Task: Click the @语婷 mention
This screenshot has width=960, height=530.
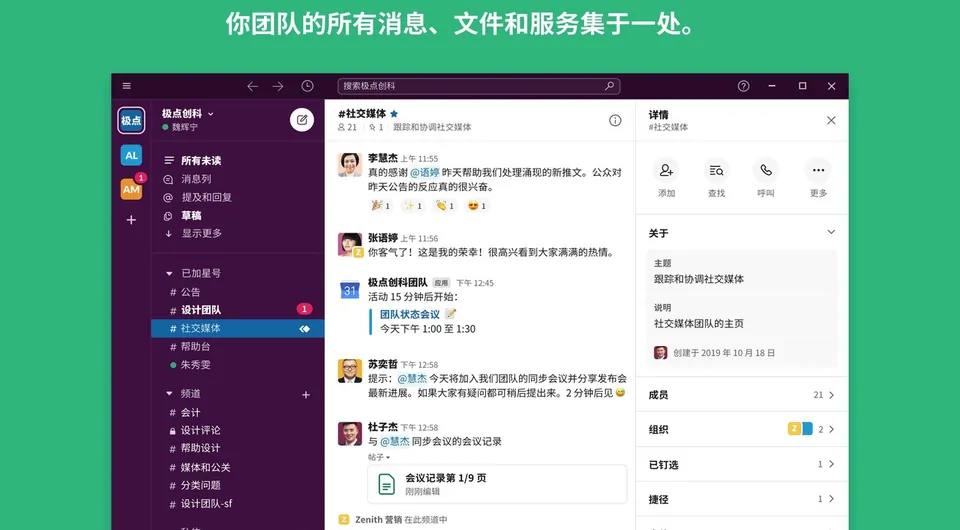Action: coord(425,173)
